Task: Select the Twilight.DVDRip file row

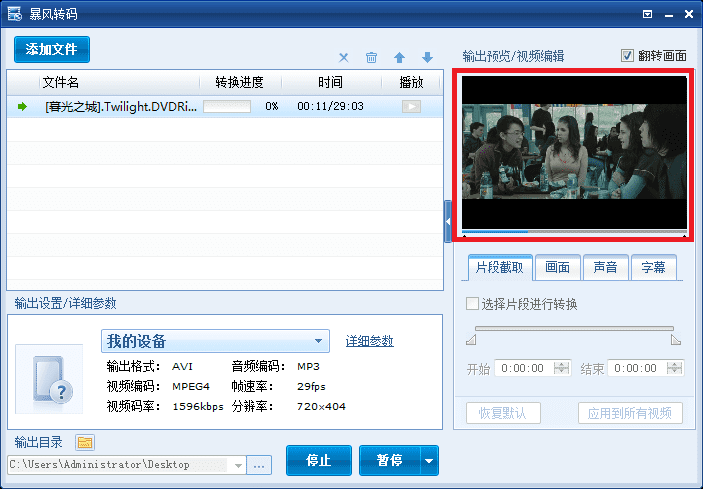Action: click(225, 107)
